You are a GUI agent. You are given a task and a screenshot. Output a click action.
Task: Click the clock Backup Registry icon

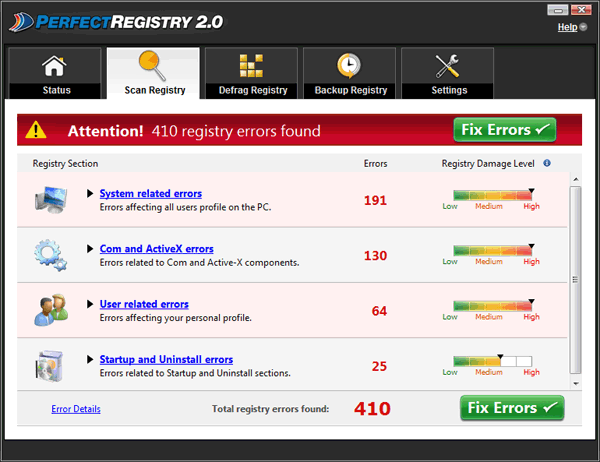[x=349, y=66]
